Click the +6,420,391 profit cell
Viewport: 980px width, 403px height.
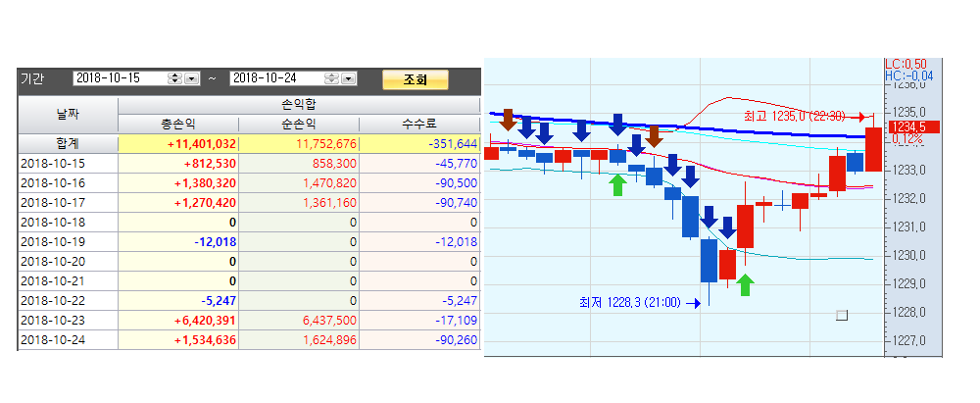click(x=178, y=321)
